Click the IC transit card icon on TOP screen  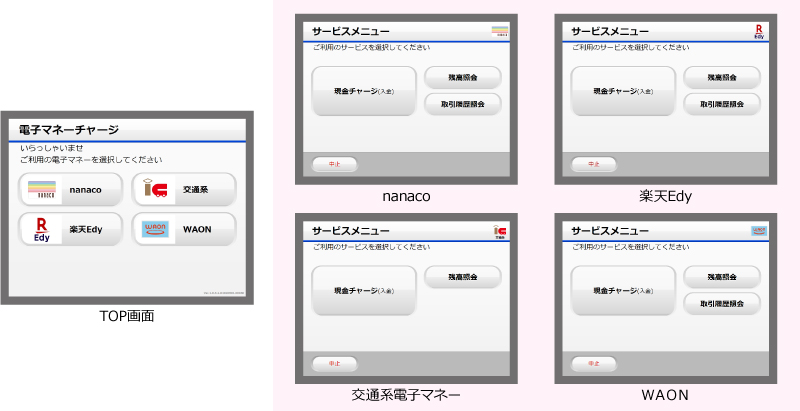[x=155, y=188]
